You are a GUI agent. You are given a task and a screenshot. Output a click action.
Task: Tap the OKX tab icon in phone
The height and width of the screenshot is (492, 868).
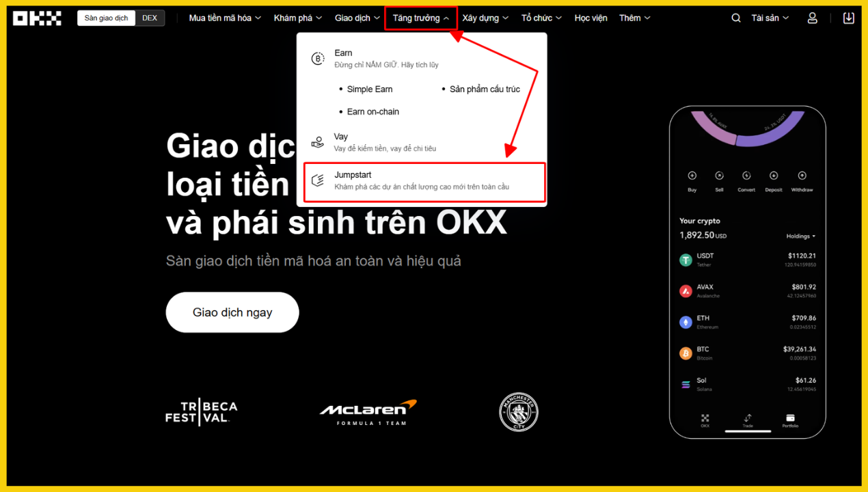tap(705, 418)
